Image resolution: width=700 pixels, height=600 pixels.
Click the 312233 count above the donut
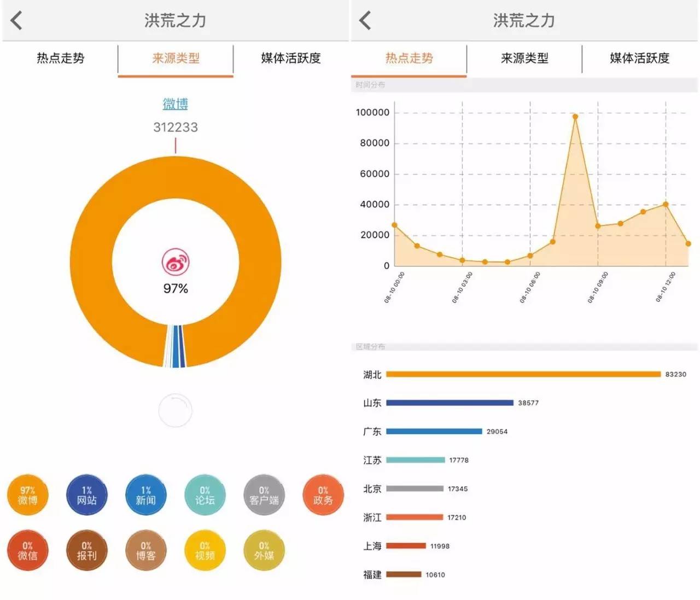[x=176, y=127]
